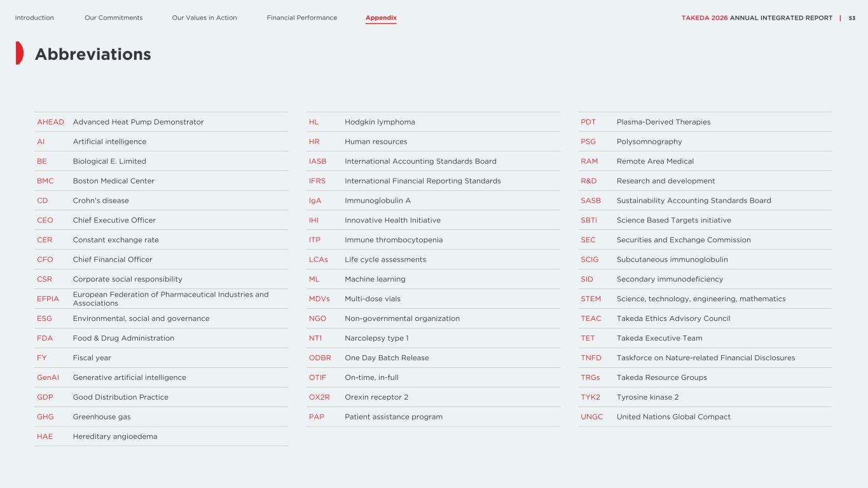Select the R&D abbreviation

click(589, 181)
